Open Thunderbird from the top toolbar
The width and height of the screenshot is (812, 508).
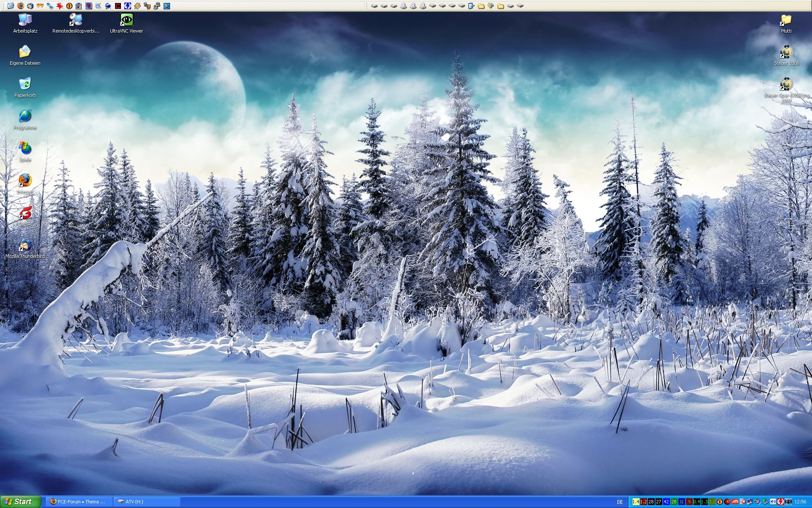click(x=30, y=6)
